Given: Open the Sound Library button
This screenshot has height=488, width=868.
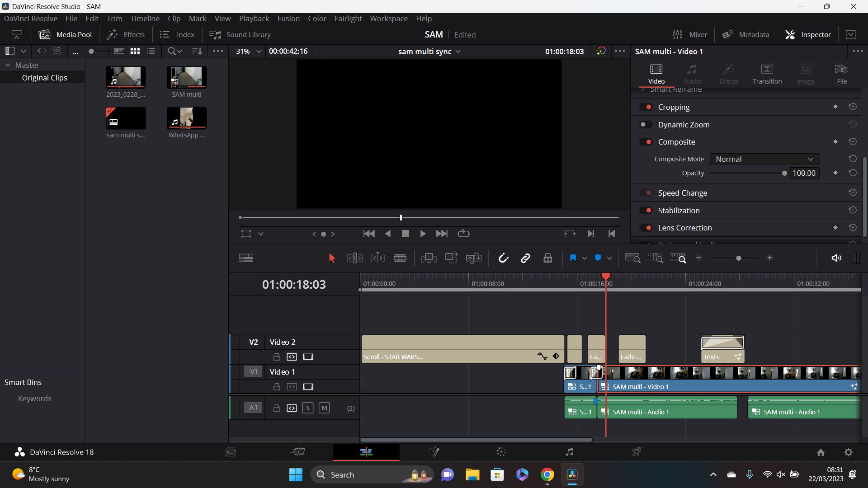Looking at the screenshot, I should click(240, 35).
